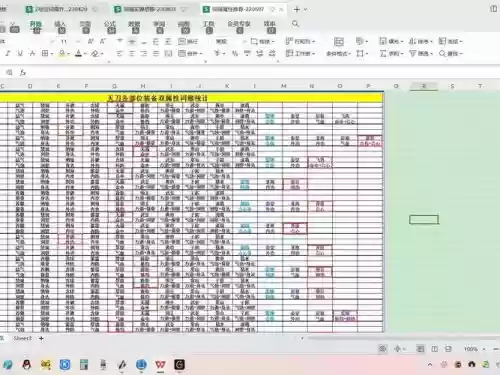Open the WPS app from taskbar
Image resolution: width=500 pixels, height=375 pixels.
[160, 364]
